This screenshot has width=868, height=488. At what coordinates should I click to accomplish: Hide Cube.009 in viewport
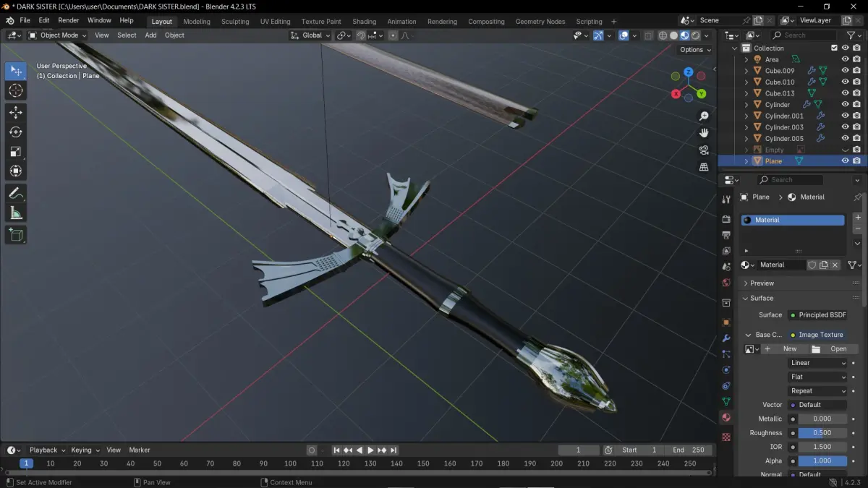[x=845, y=71]
